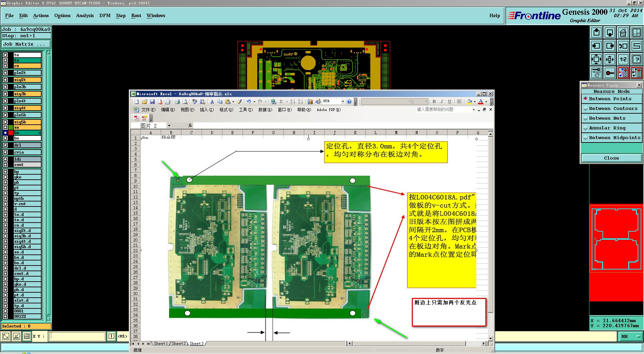Click the XY split window icon

tap(637, 33)
